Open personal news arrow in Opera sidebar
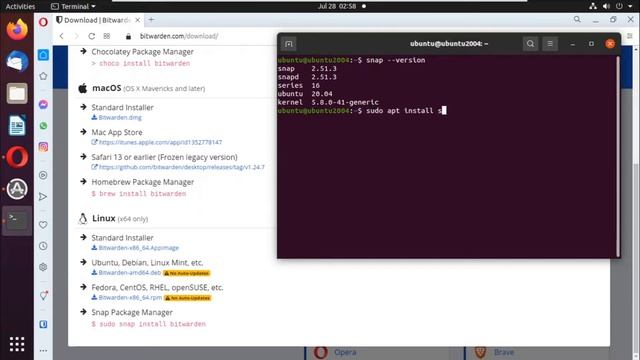Viewport: 640px width, 360px height. tap(43, 196)
